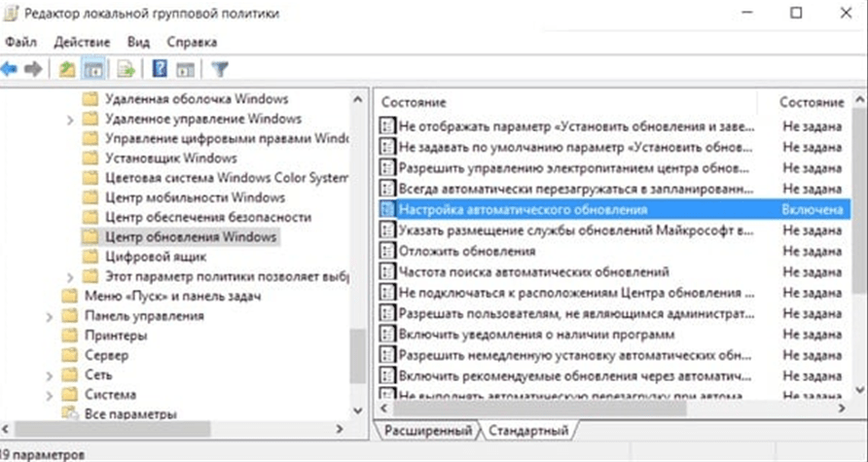Open the «Действие» menu
Image resolution: width=868 pixels, height=462 pixels.
[82, 43]
